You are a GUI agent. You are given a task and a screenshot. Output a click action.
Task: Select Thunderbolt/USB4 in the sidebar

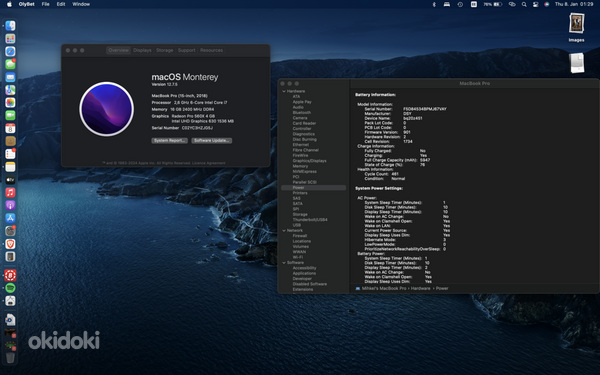click(310, 220)
